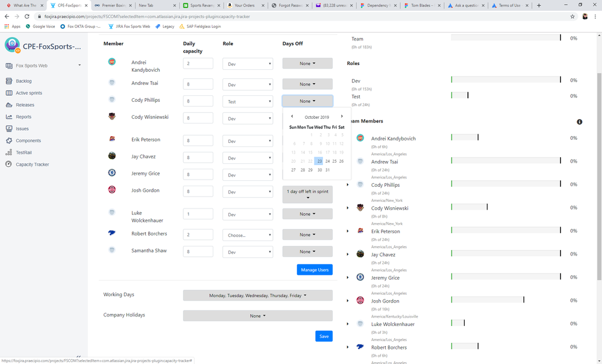Expand the Fox Sports Web board switcher
The width and height of the screenshot is (602, 364).
[80, 65]
